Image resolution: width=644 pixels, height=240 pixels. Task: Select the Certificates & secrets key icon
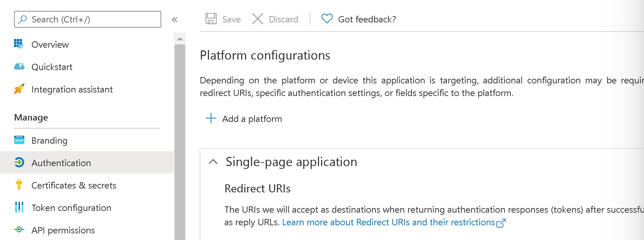click(19, 185)
